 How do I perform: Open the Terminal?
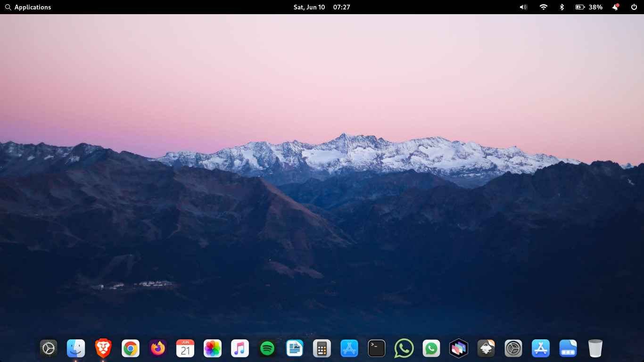click(377, 348)
